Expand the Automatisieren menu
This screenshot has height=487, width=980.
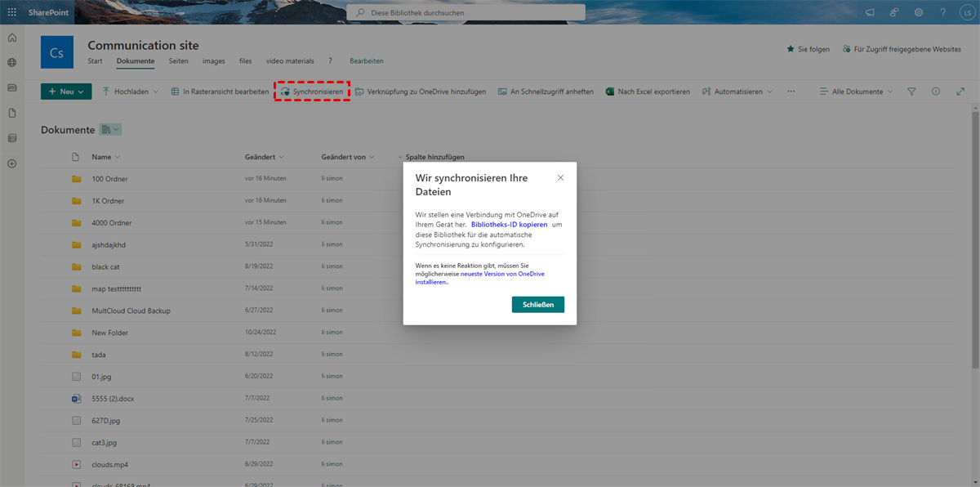click(x=737, y=92)
